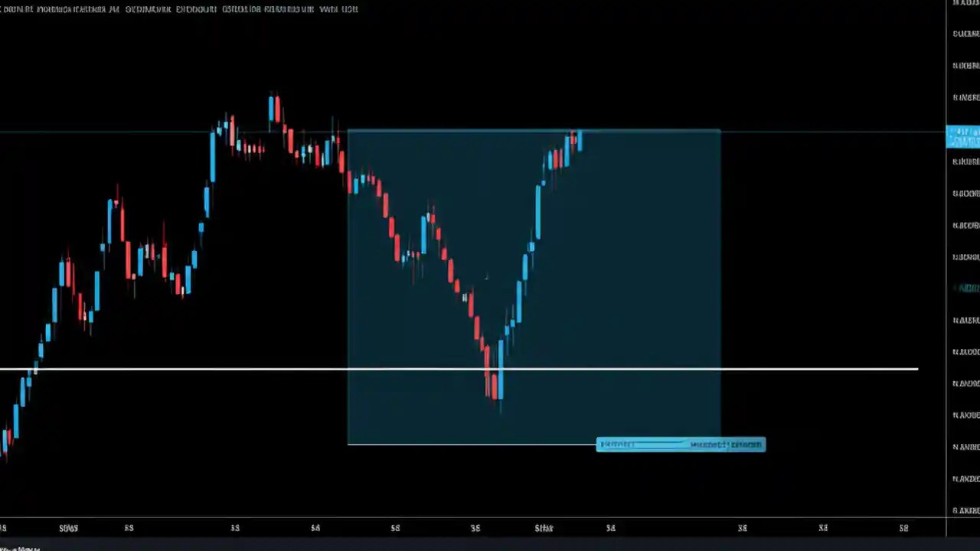Viewport: 980px width, 551px height.
Task: Click the blue info label below the selection box
Action: pos(680,445)
